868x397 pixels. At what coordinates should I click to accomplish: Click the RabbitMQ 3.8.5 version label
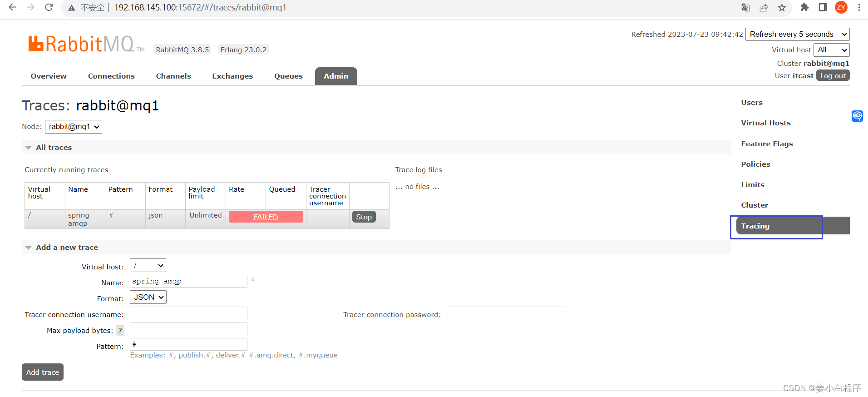pyautogui.click(x=182, y=50)
